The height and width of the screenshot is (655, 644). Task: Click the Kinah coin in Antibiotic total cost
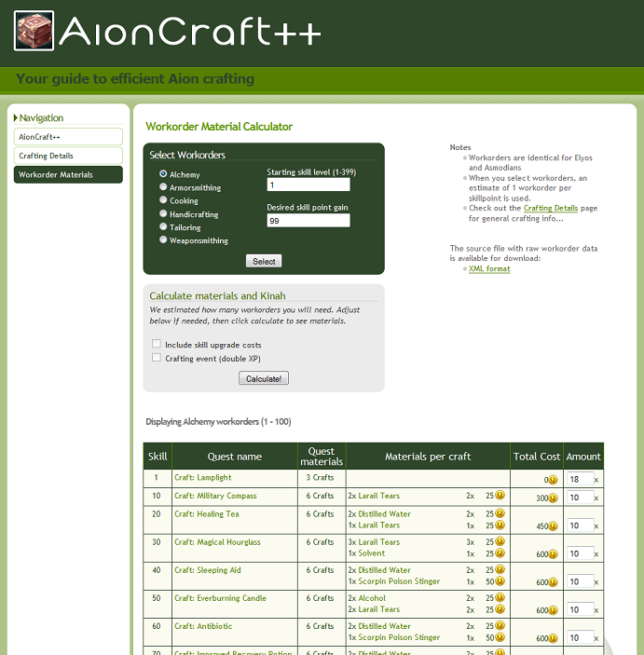553,638
